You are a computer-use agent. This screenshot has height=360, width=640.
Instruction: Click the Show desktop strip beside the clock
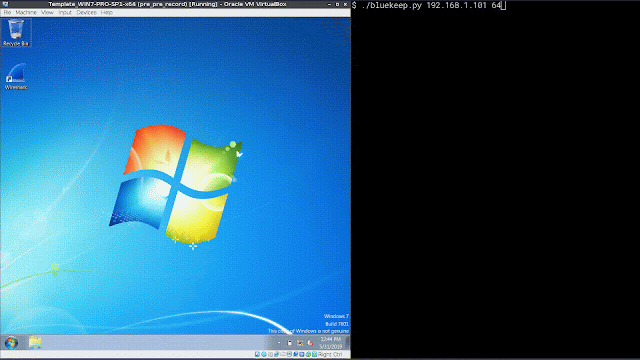[347, 343]
